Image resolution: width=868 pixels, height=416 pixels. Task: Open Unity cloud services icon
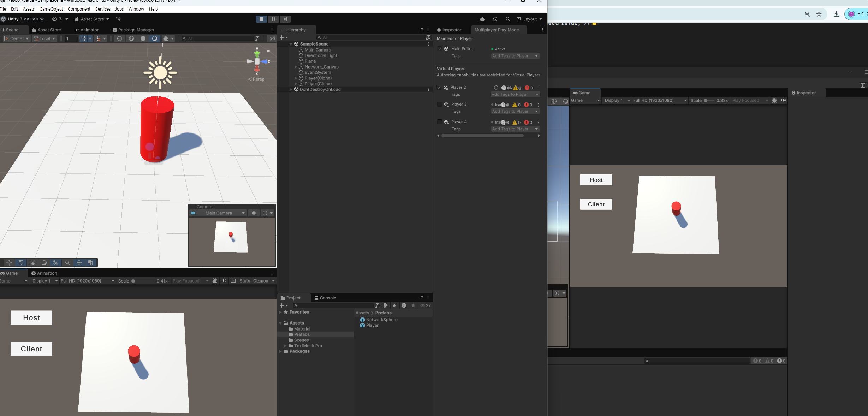(482, 19)
